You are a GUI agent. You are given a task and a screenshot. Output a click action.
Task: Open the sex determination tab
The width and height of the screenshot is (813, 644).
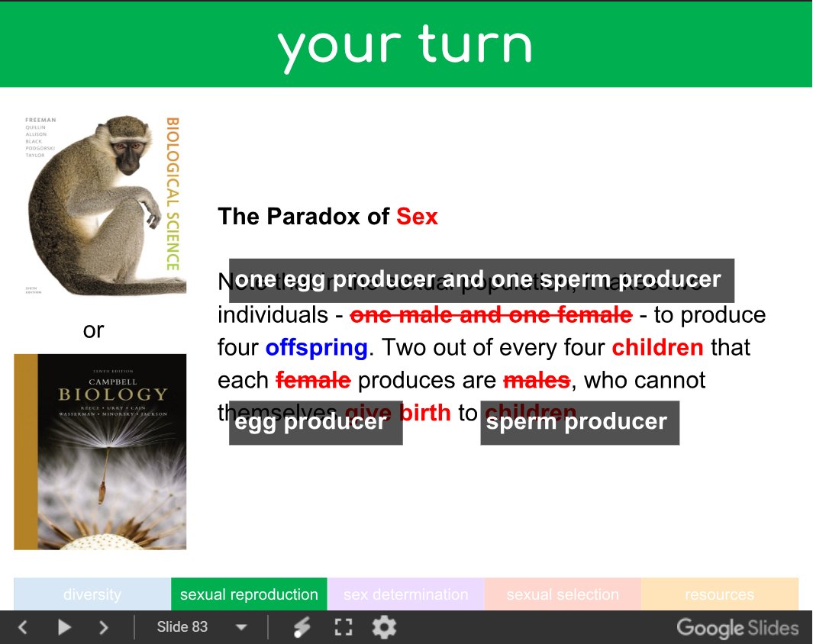coord(405,594)
